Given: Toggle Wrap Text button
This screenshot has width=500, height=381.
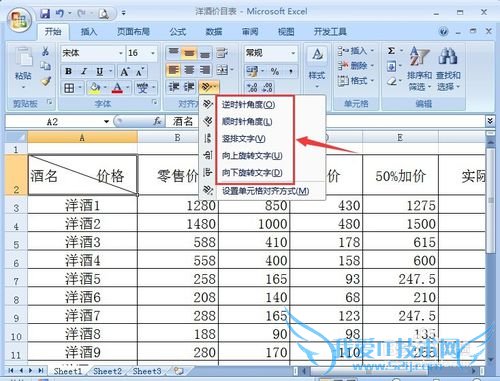Looking at the screenshot, I should (x=222, y=52).
